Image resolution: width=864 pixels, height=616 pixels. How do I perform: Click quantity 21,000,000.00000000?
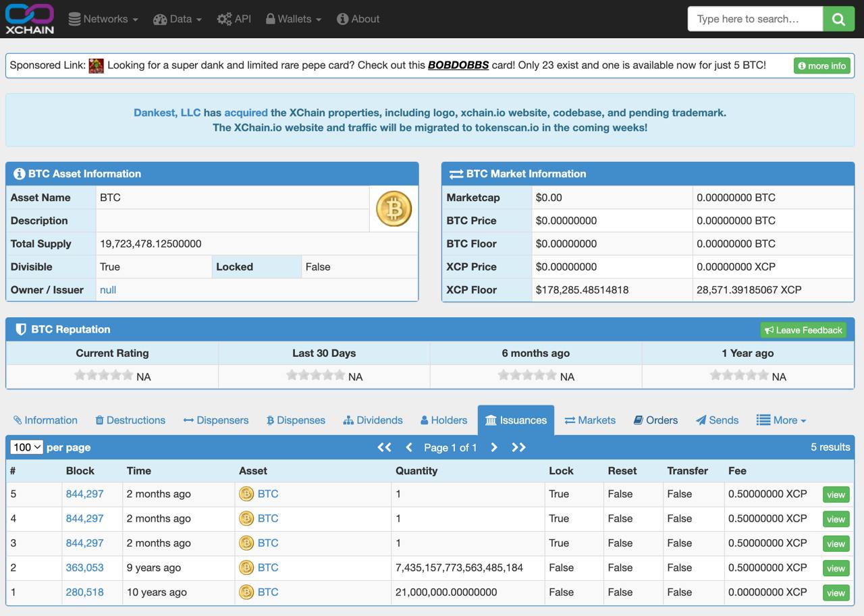tap(446, 592)
